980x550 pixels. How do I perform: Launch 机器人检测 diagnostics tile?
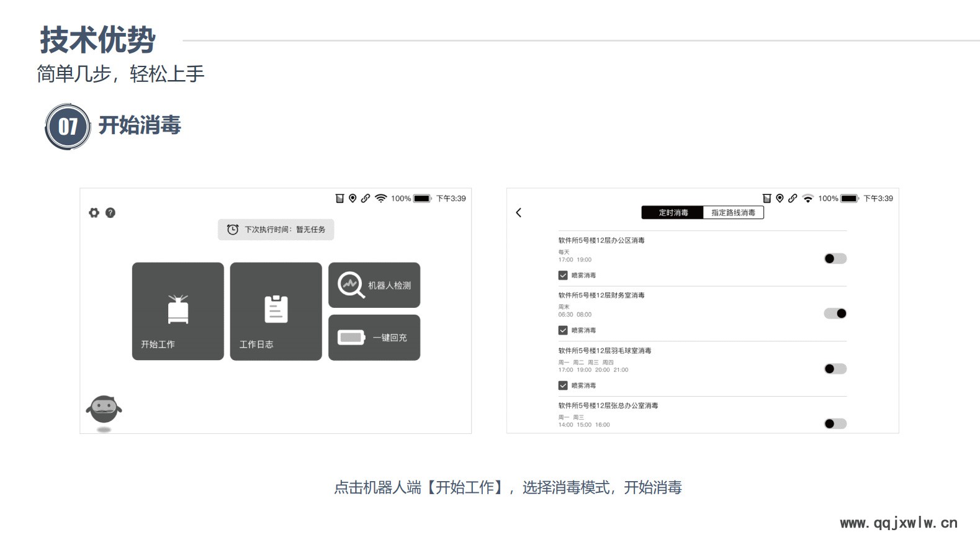pos(374,285)
